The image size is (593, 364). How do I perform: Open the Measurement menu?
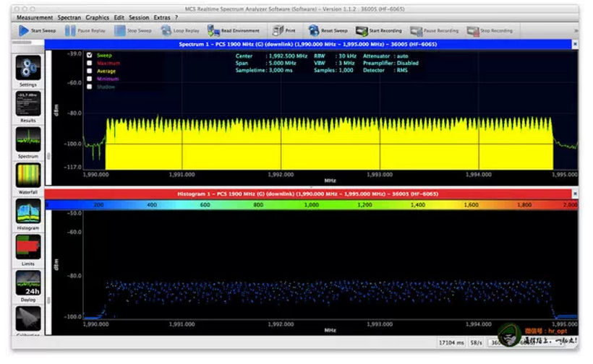pos(35,17)
